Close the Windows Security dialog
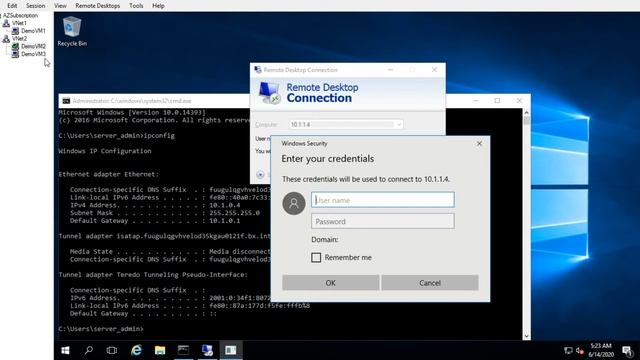The width and height of the screenshot is (640, 360). [479, 144]
